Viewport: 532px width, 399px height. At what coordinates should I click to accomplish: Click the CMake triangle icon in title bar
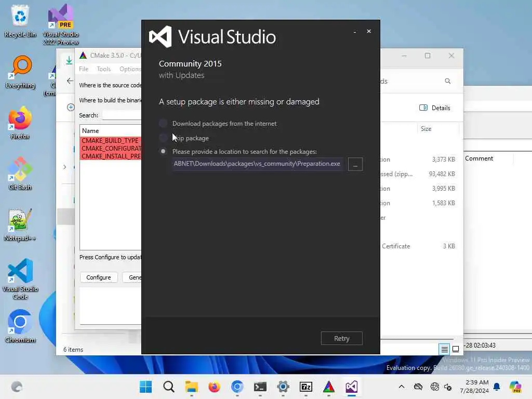pyautogui.click(x=83, y=55)
